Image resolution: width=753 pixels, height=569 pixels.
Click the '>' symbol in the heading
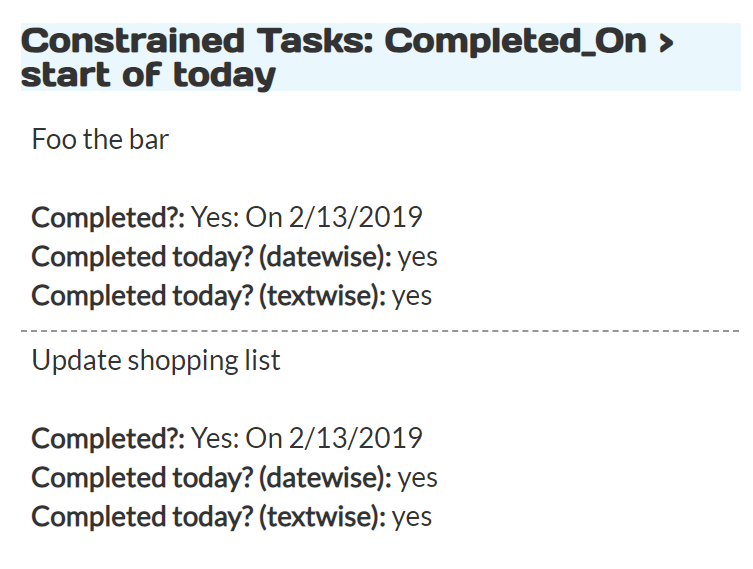click(664, 42)
